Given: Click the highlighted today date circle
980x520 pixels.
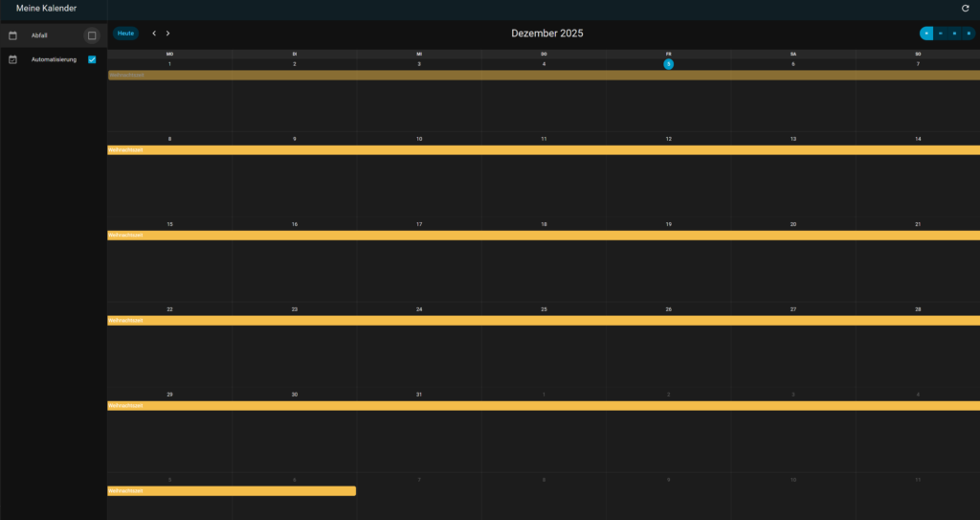Looking at the screenshot, I should 668,64.
